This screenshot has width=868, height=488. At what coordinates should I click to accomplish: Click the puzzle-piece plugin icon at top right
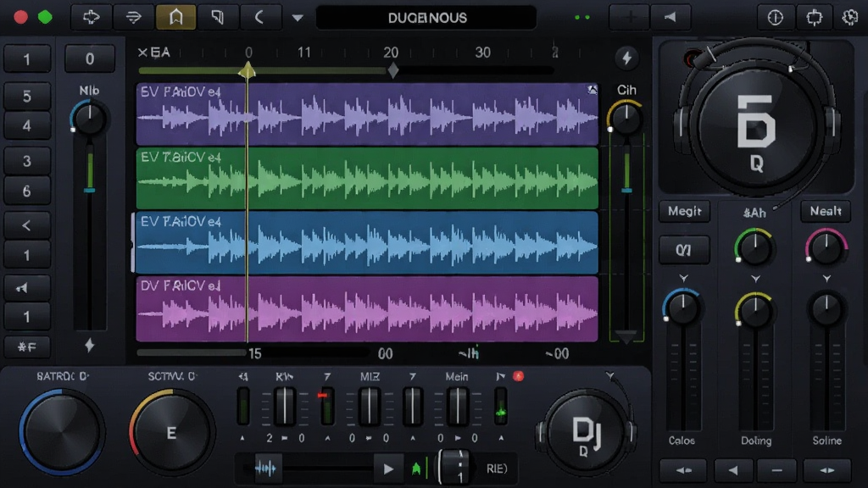pos(815,18)
